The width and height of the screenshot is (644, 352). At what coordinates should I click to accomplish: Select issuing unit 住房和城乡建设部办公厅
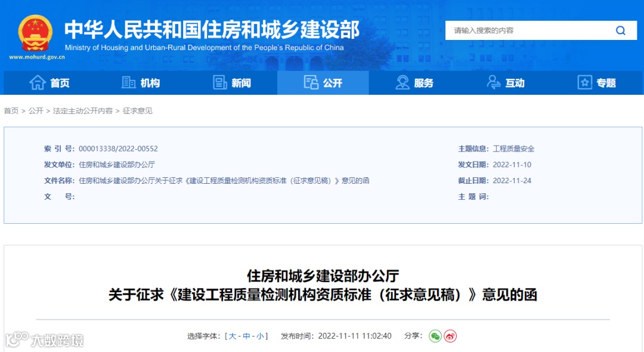117,165
